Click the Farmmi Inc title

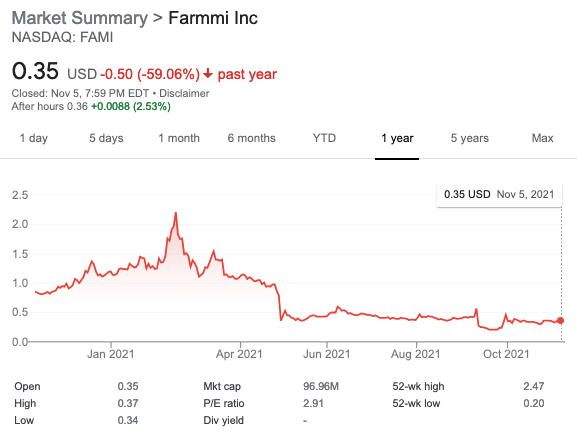213,18
